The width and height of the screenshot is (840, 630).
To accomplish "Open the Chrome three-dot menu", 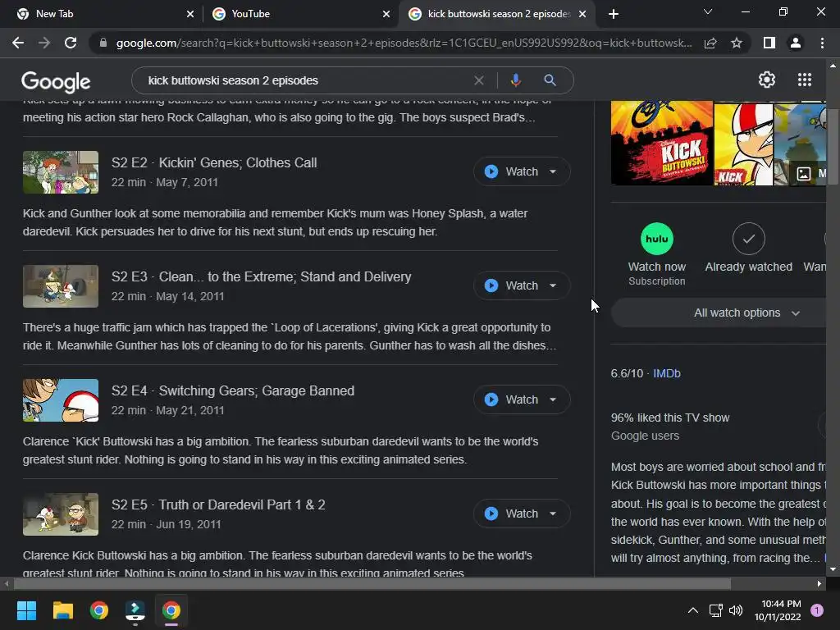I will pyautogui.click(x=822, y=43).
